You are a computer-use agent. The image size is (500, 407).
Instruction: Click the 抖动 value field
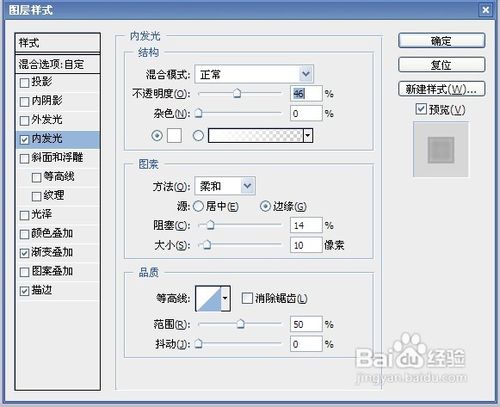306,344
